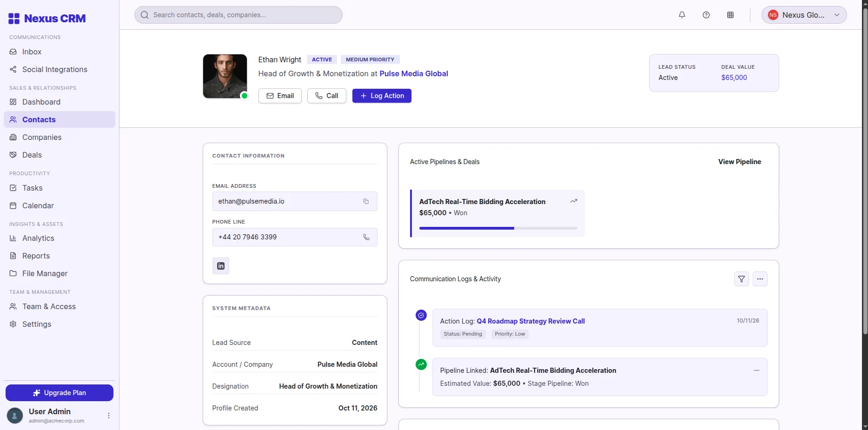Click Ethan Wright's profile photo
The width and height of the screenshot is (868, 430).
225,76
